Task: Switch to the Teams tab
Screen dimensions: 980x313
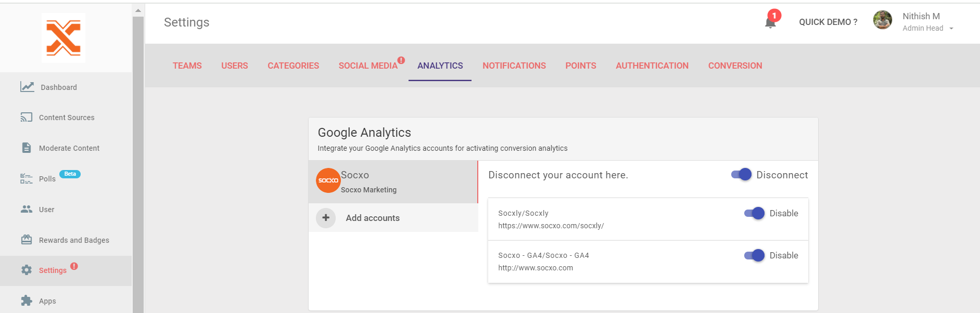Action: coord(187,66)
